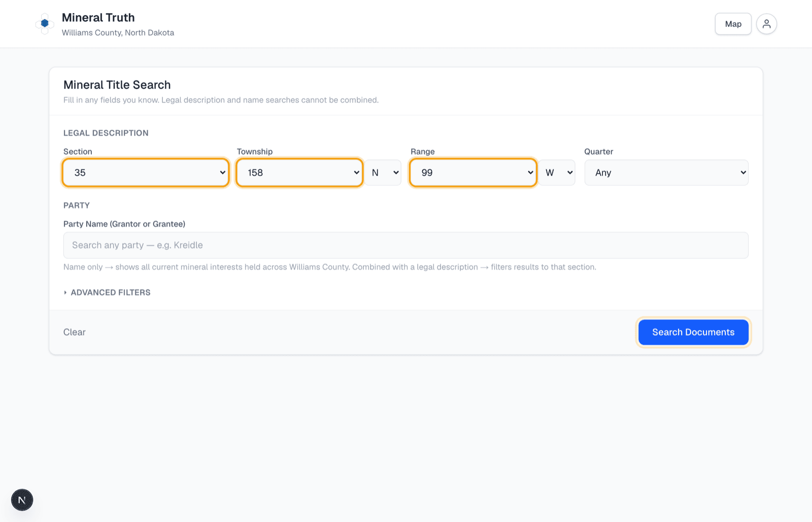Open the user profile icon
The width and height of the screenshot is (812, 522).
point(766,24)
